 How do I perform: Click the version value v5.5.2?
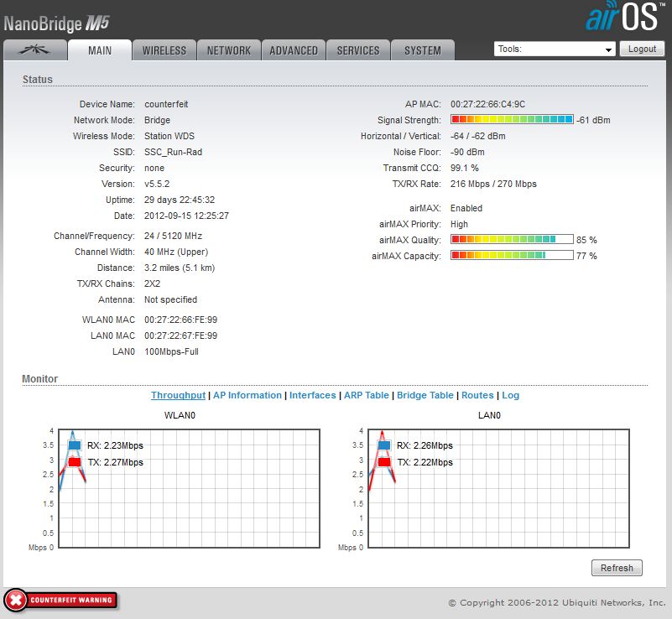click(157, 184)
